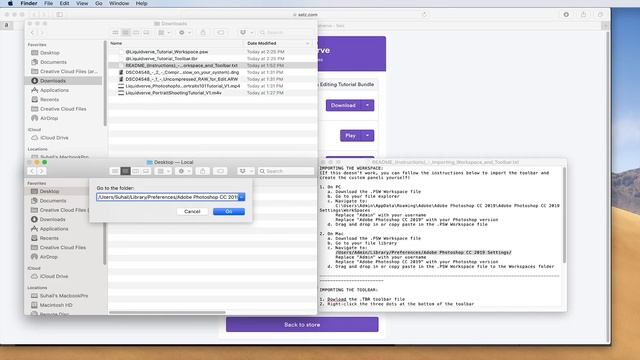
Task: Open the folder path history dropdown arrow
Action: (x=242, y=197)
